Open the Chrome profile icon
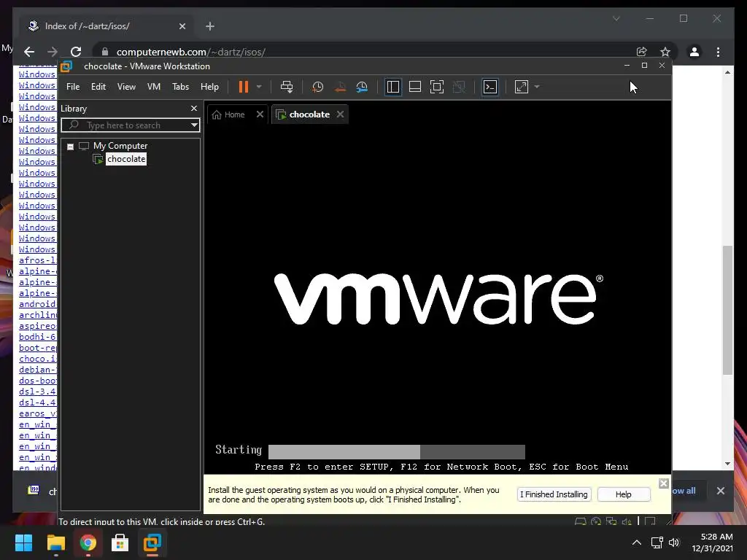The width and height of the screenshot is (747, 560). click(694, 52)
